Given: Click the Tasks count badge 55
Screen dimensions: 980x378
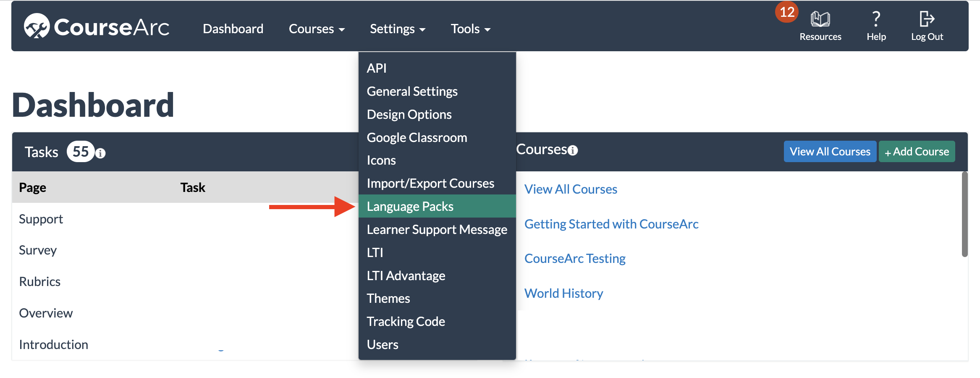Looking at the screenshot, I should [x=81, y=152].
